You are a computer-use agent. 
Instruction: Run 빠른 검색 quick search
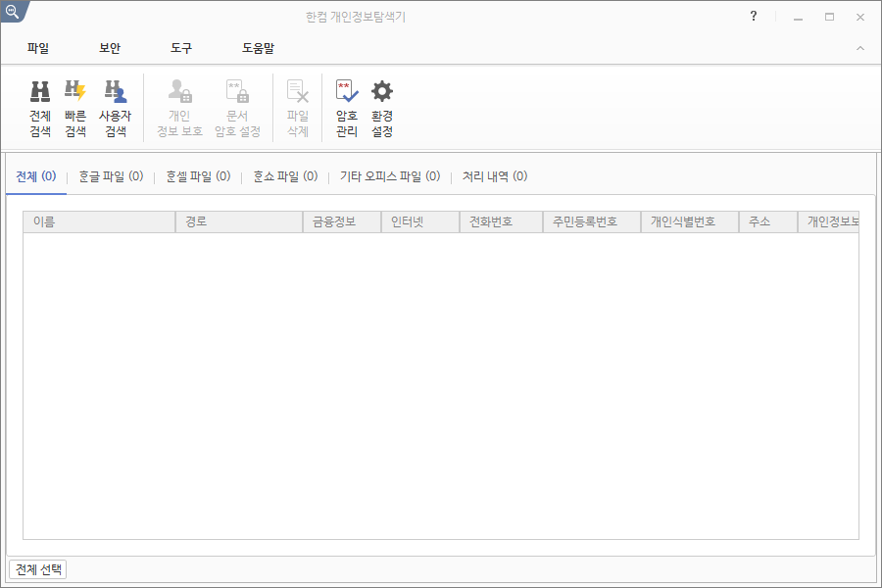coord(75,109)
